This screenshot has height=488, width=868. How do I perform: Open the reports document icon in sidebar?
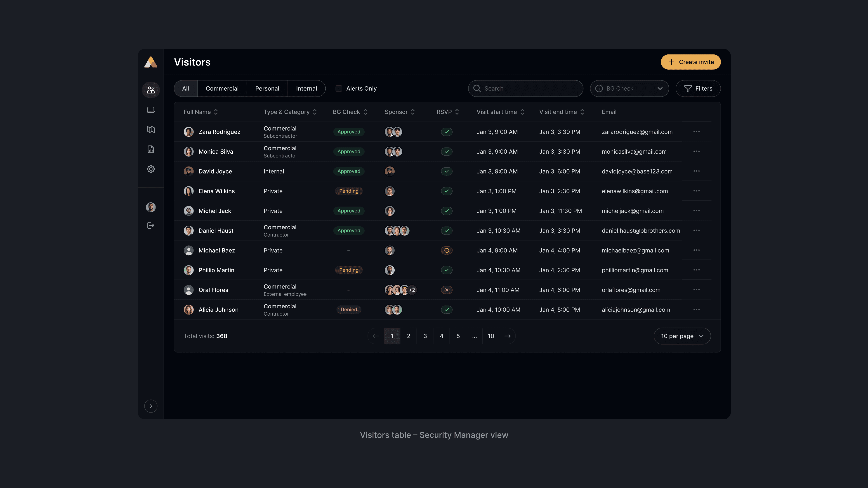tap(151, 149)
